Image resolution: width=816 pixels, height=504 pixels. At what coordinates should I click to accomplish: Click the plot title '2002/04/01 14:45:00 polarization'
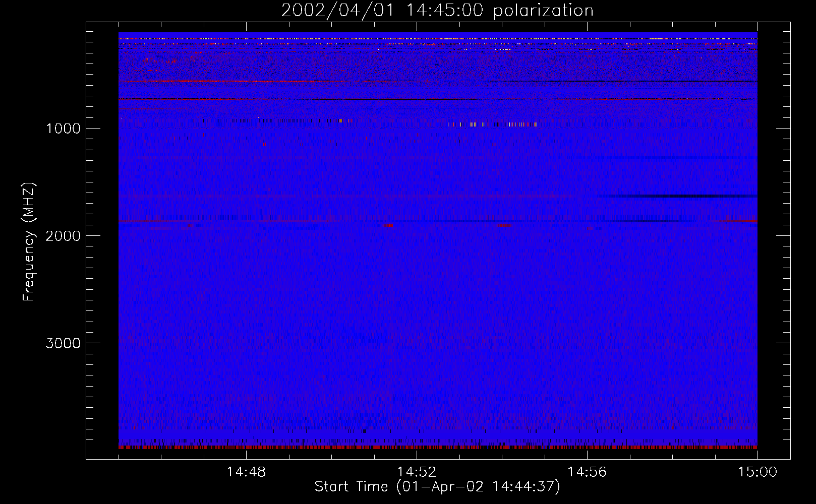pos(437,11)
